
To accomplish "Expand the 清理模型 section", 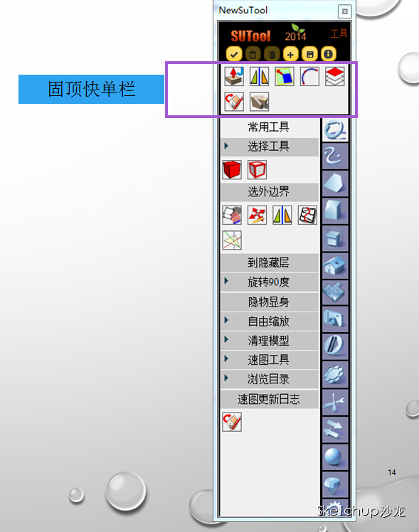I will pyautogui.click(x=270, y=340).
